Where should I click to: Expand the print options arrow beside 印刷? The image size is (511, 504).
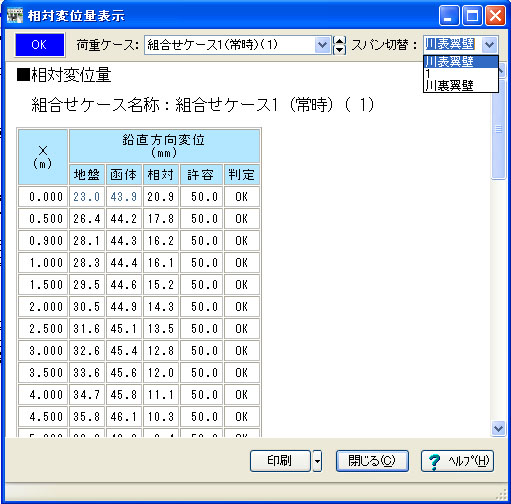pos(317,461)
